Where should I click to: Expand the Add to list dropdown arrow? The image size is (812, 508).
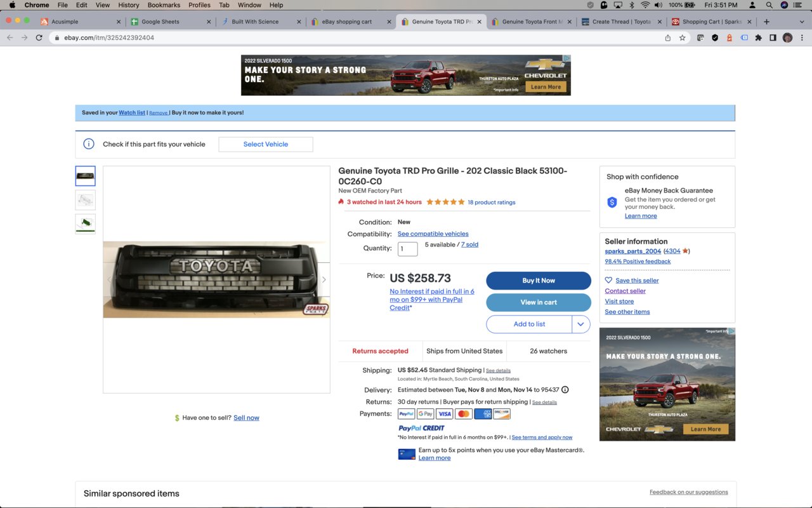tap(580, 324)
